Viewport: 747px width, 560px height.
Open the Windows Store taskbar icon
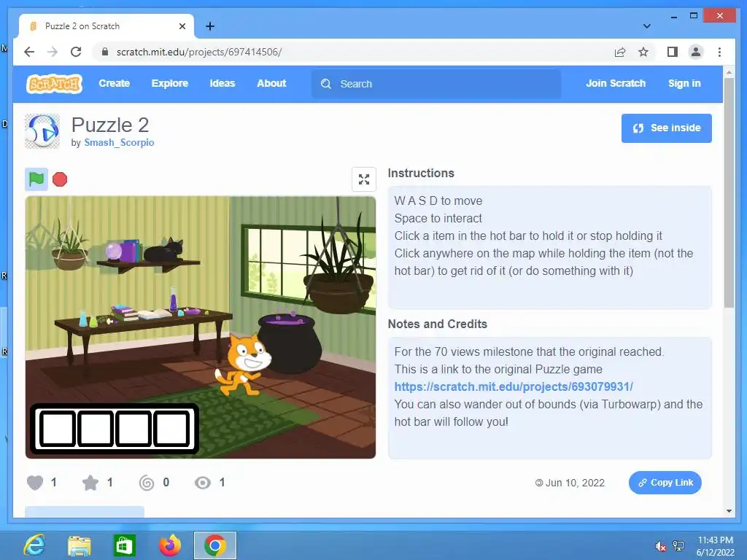[x=124, y=545]
